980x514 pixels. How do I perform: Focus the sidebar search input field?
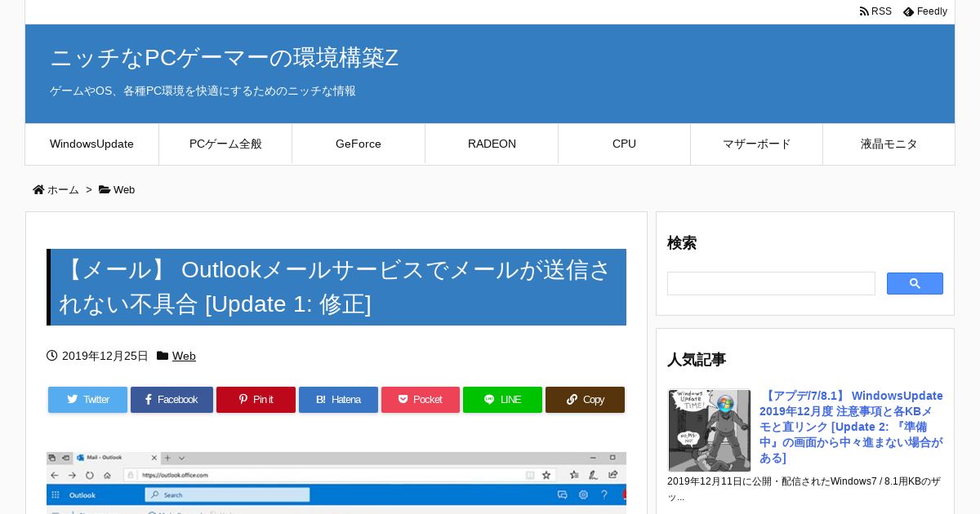(771, 284)
